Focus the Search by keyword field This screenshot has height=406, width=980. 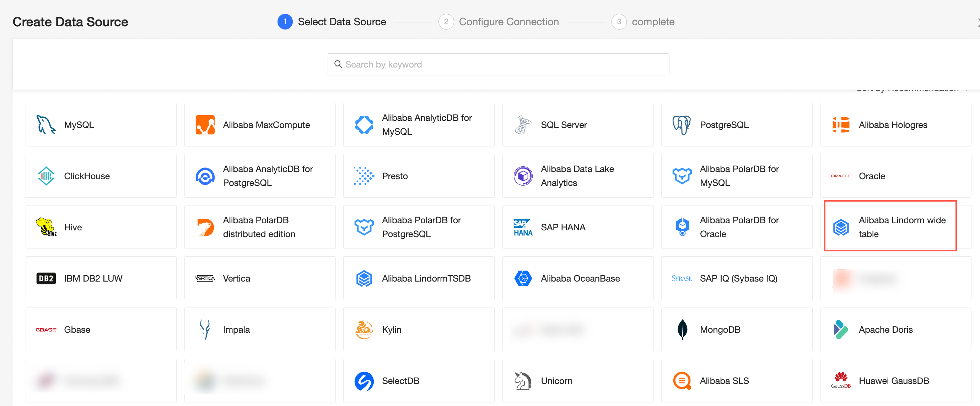coord(498,64)
